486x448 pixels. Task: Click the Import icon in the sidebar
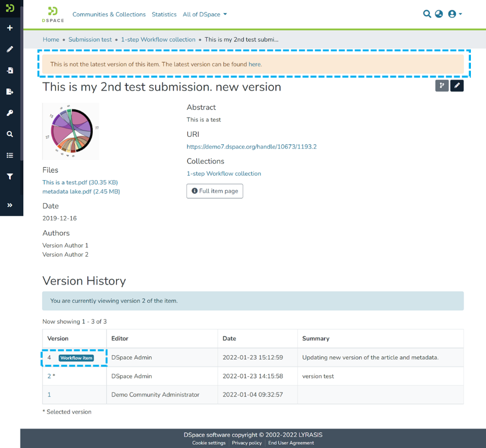click(x=10, y=71)
